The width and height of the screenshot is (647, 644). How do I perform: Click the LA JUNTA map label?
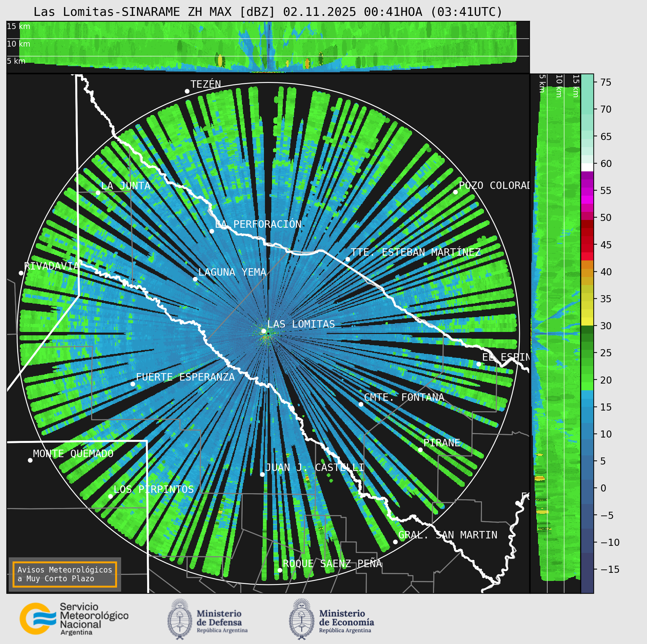click(x=126, y=186)
